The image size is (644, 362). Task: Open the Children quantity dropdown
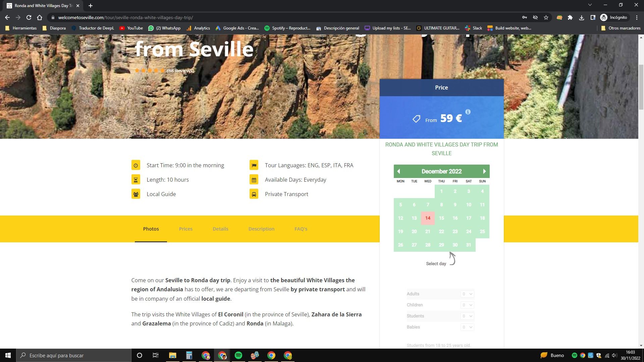coord(467,305)
